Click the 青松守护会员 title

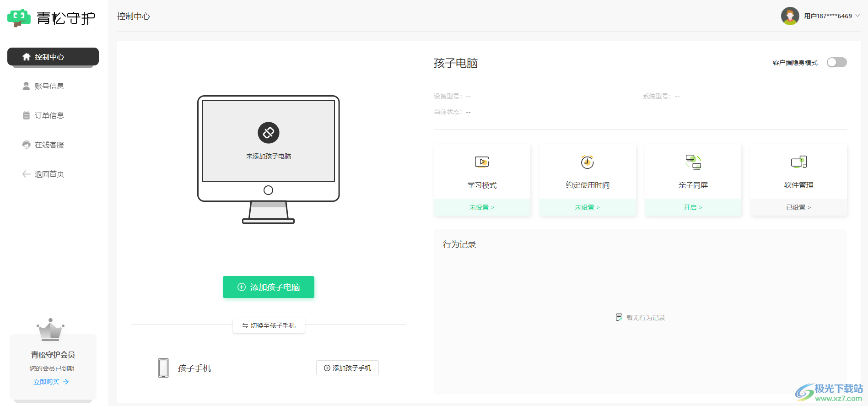[x=53, y=355]
